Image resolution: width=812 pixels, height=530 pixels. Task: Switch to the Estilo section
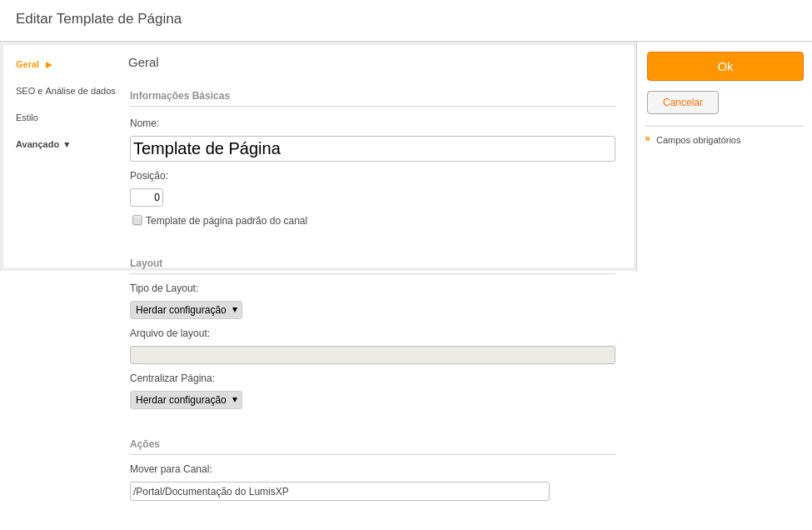point(27,118)
